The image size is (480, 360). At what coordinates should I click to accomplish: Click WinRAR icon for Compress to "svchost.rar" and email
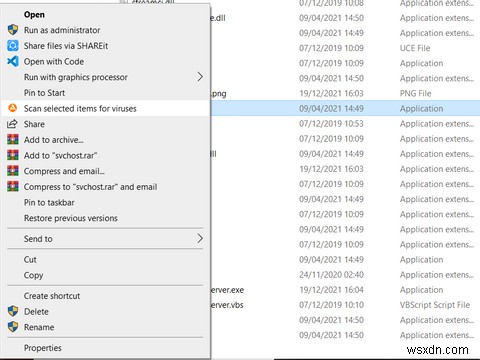[x=13, y=186]
